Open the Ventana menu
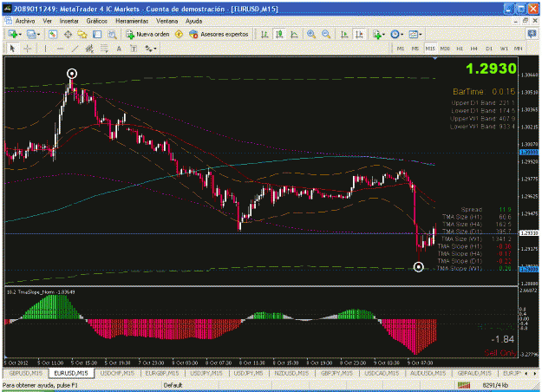 (x=167, y=21)
